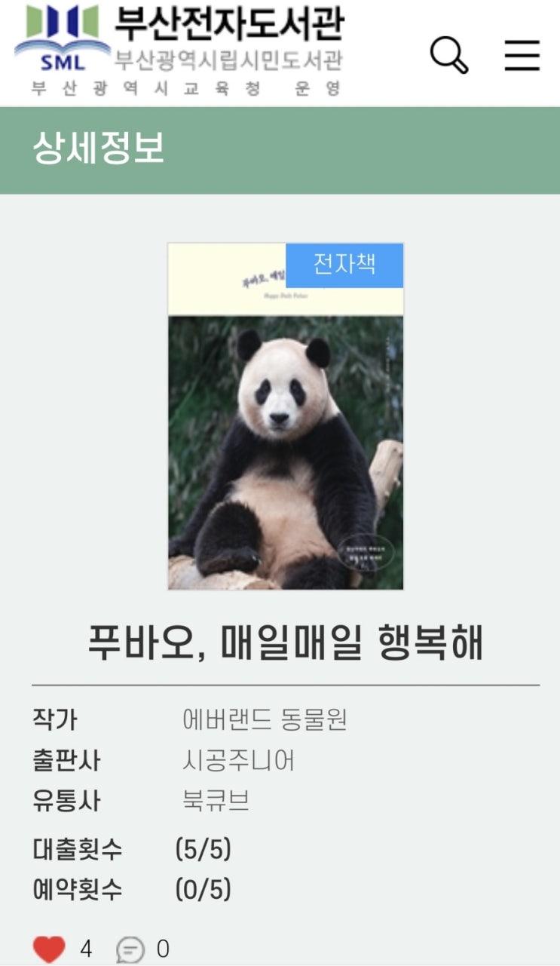This screenshot has height=966, width=560.
Task: Tap the 상세정보 section header
Action: [98, 149]
